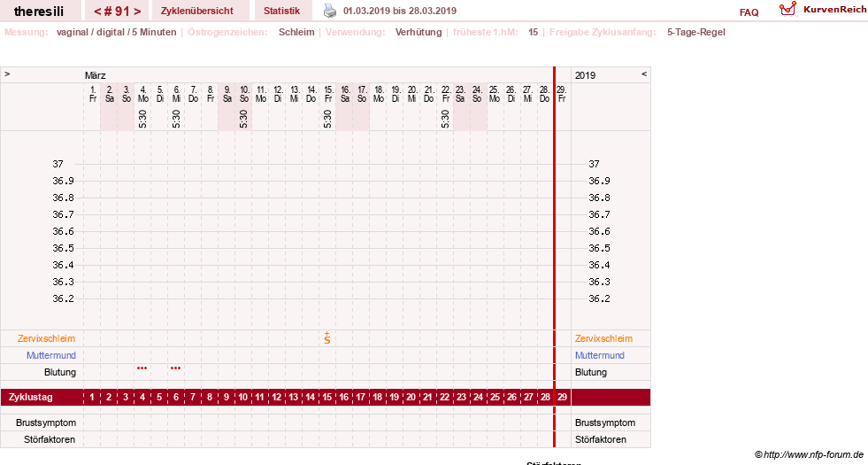
Task: Select cycle day 1 in Zyklustag row
Action: [92, 397]
